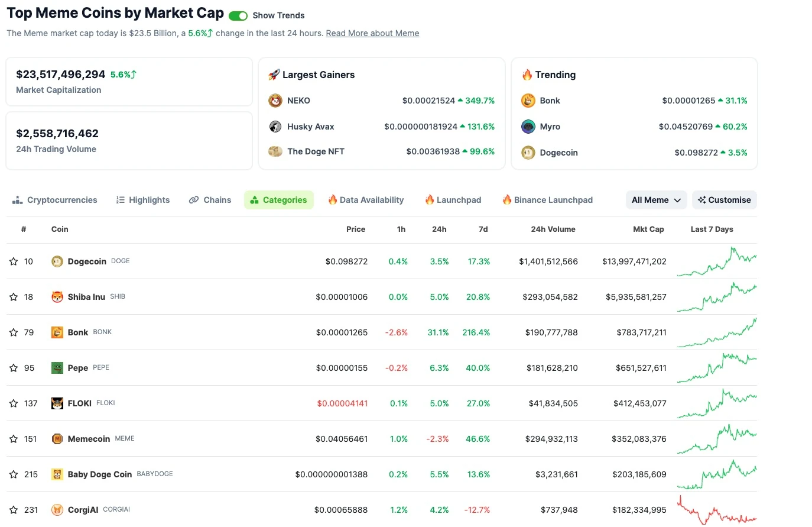Sort table by 24h column header
This screenshot has width=812, height=527.
click(439, 229)
